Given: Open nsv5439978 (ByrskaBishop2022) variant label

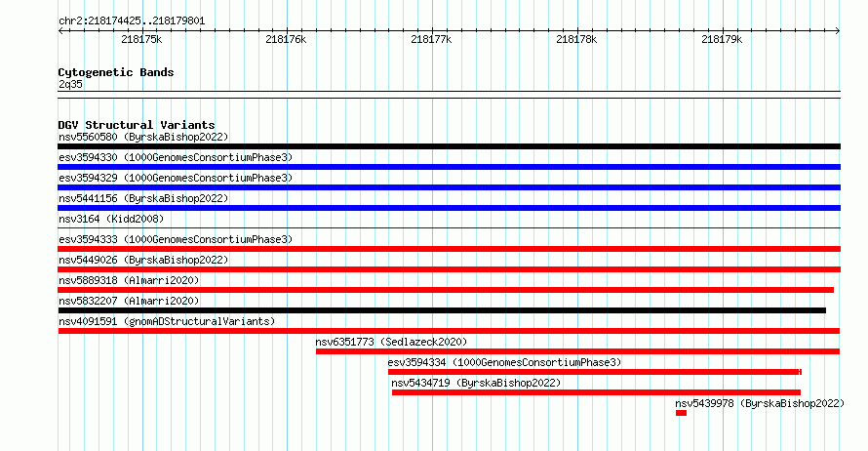Looking at the screenshot, I should click(760, 403).
